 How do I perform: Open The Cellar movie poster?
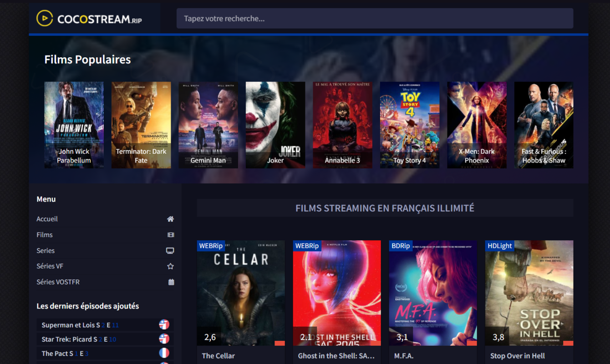[241, 293]
